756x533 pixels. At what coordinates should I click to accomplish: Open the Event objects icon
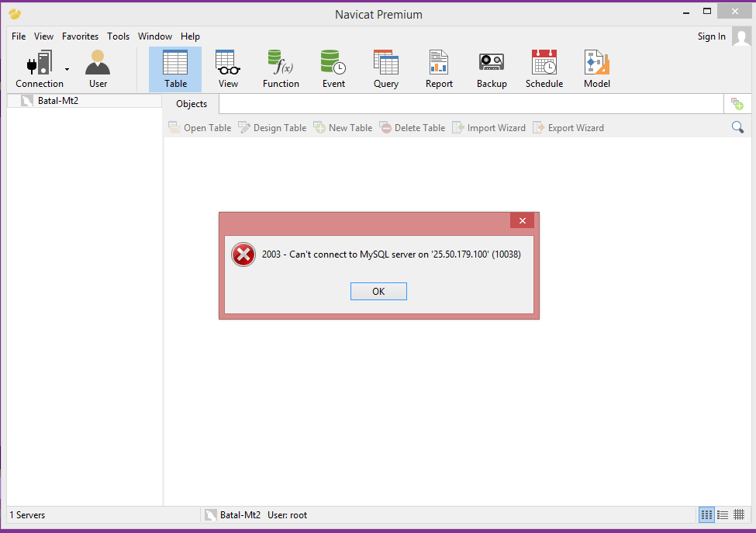pyautogui.click(x=333, y=69)
